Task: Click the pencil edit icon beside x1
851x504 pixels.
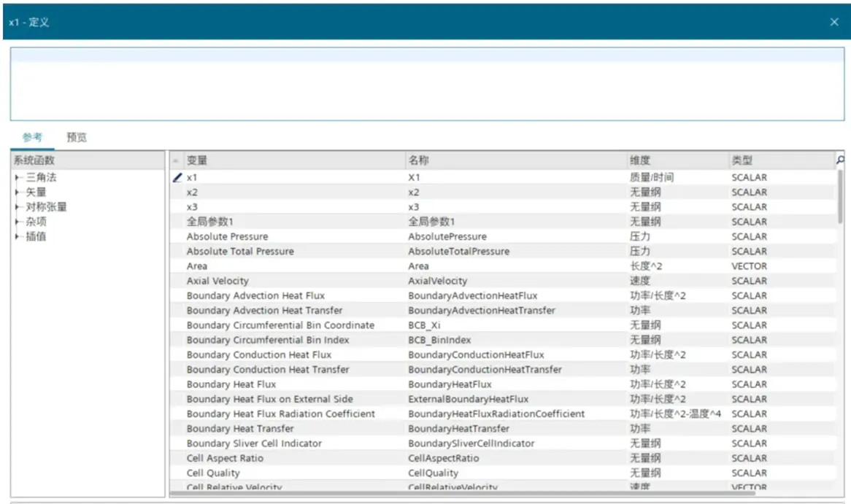Action: coord(177,177)
